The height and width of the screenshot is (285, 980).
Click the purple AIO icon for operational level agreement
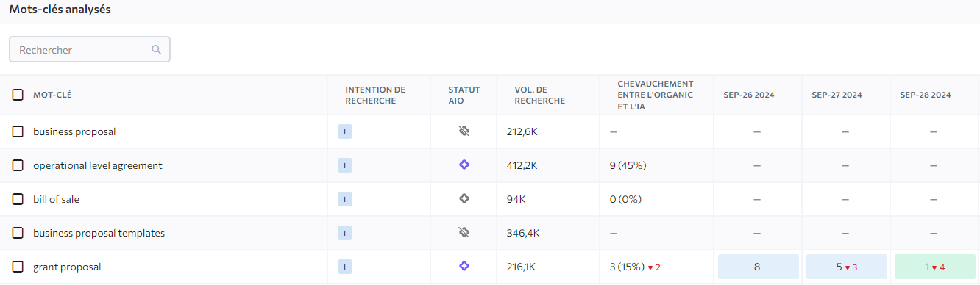[x=464, y=165]
